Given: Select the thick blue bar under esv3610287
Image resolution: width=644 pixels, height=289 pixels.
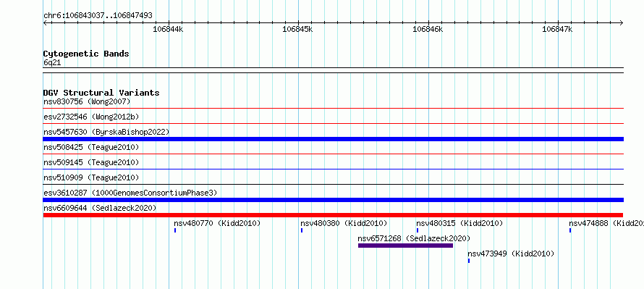Looking at the screenshot, I should click(x=334, y=200).
